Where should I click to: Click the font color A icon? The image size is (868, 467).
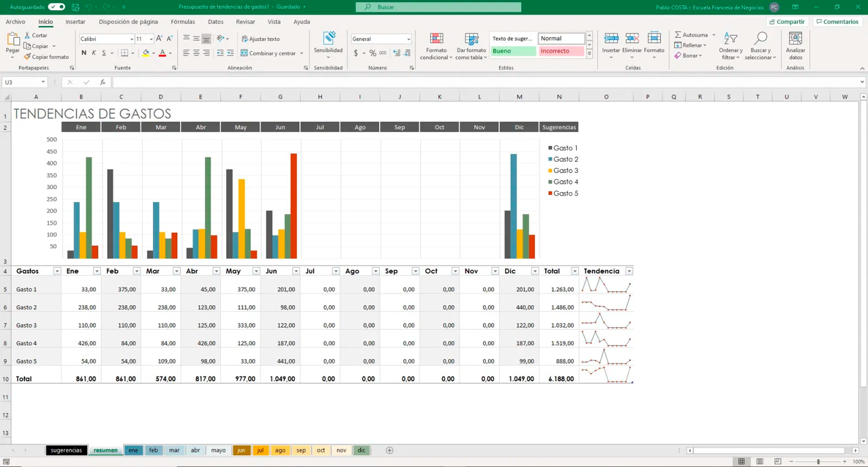tap(162, 53)
